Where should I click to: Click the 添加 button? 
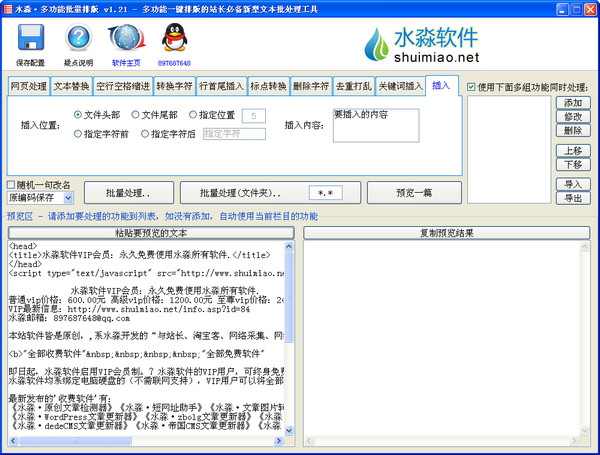[x=572, y=103]
